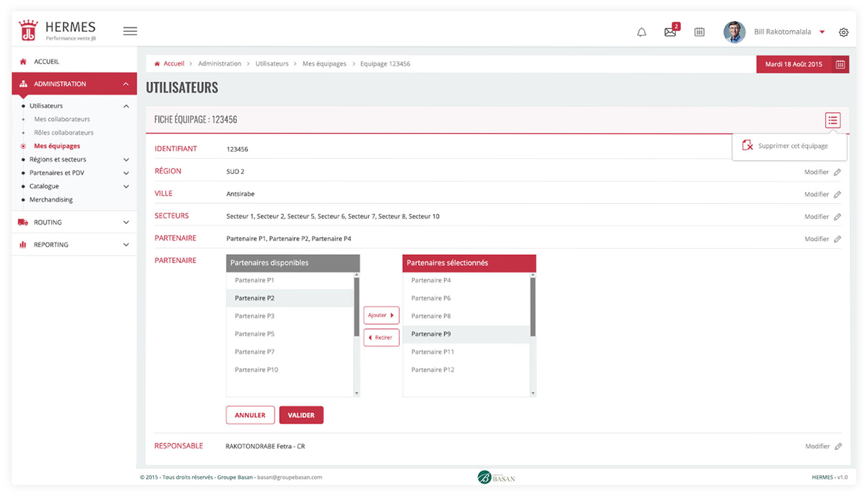
Task: Select Partenaire P1 in available list
Action: [290, 280]
